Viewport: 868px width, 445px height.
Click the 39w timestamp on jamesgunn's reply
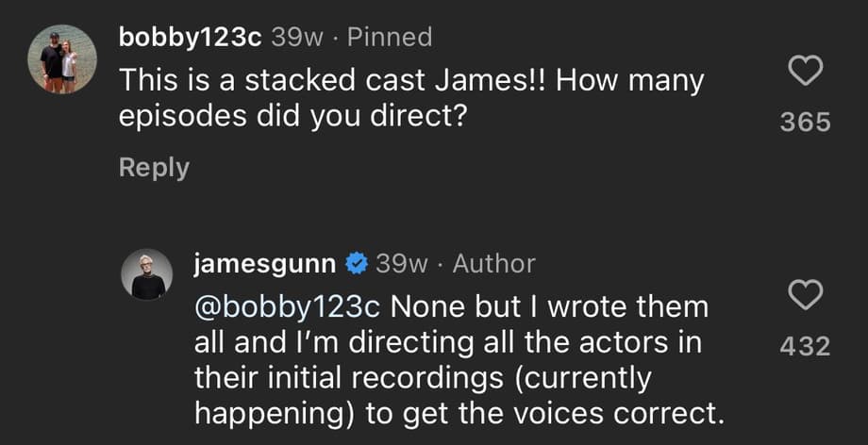tap(400, 264)
